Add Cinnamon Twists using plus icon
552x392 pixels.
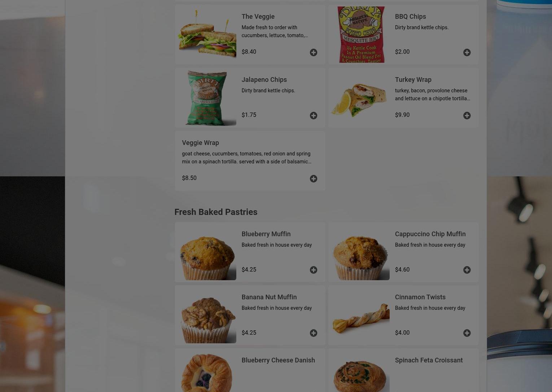tap(467, 333)
